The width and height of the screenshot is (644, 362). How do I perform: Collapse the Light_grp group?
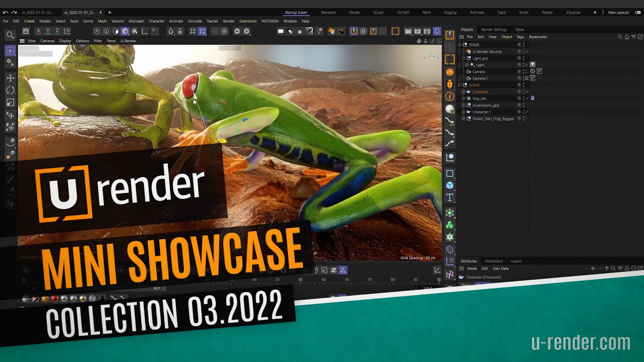pos(463,58)
